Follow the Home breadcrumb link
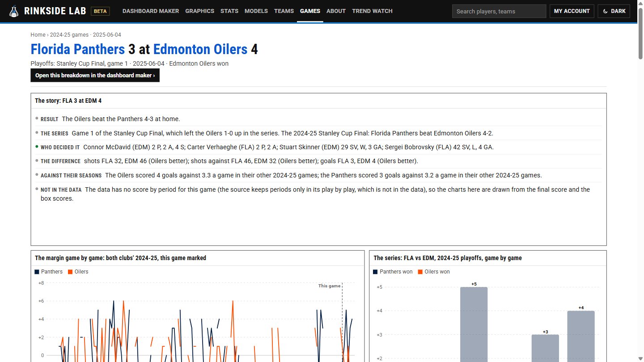This screenshot has height=362, width=644. tap(38, 35)
